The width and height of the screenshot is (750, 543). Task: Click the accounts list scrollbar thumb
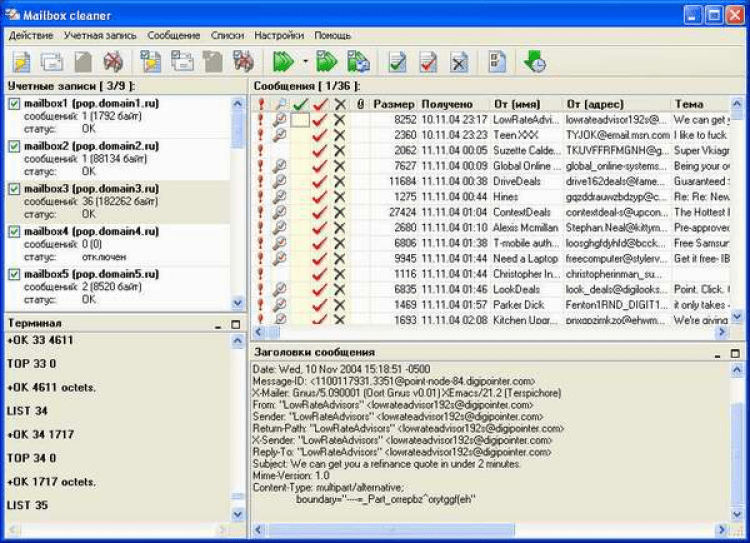click(238, 129)
